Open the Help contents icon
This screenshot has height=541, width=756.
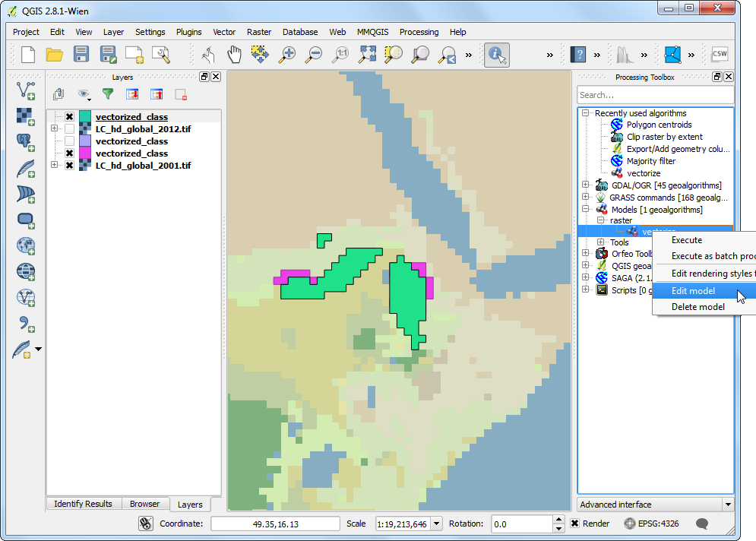[x=577, y=55]
